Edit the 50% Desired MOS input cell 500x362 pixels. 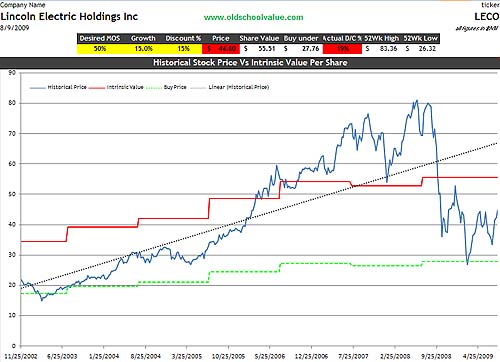point(100,49)
